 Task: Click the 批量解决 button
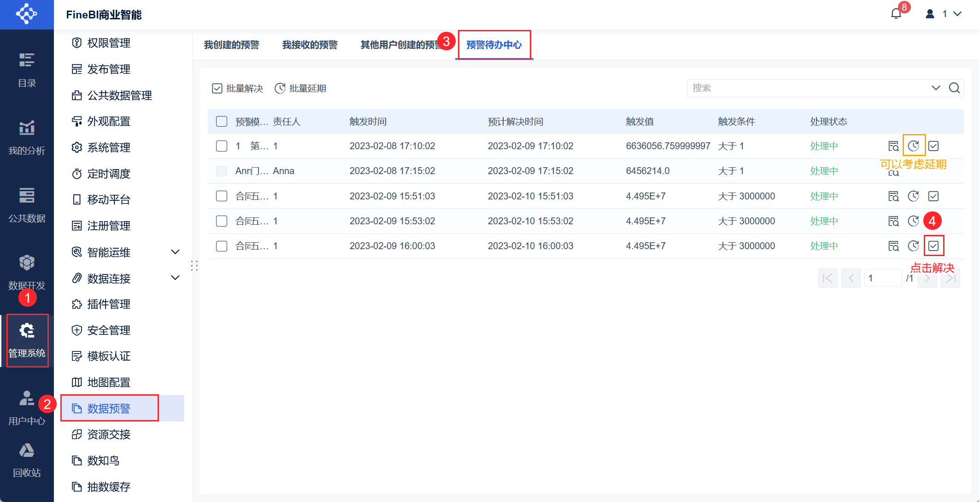click(238, 88)
